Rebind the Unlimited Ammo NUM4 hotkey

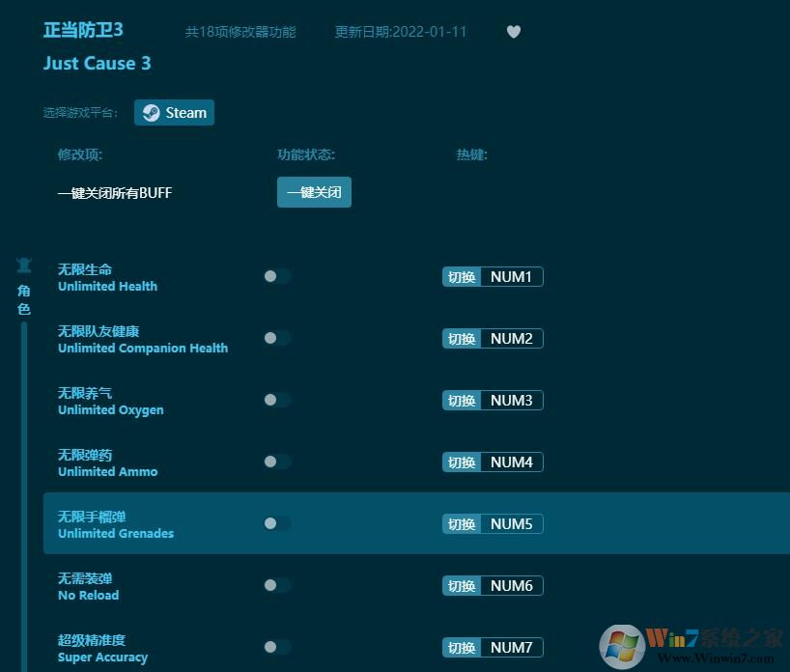pyautogui.click(x=462, y=462)
